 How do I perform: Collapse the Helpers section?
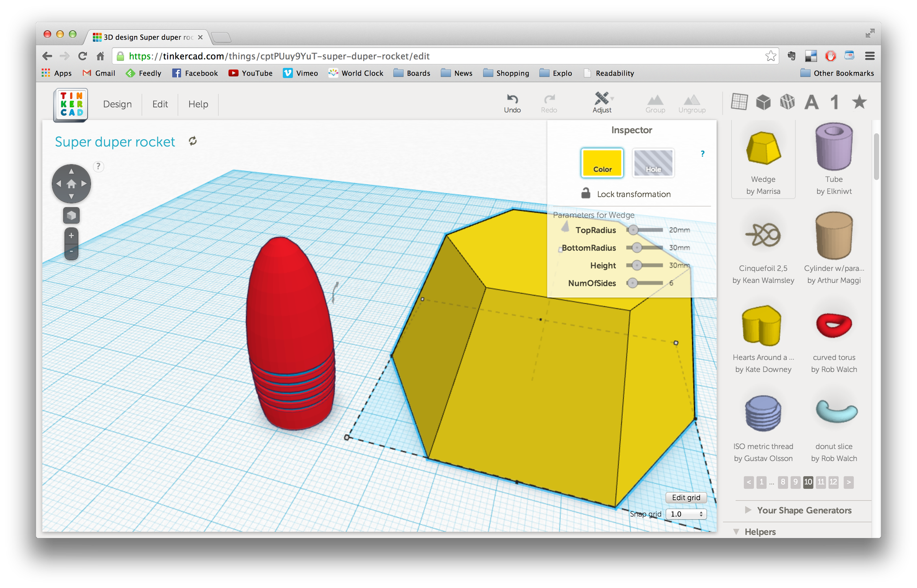[759, 532]
